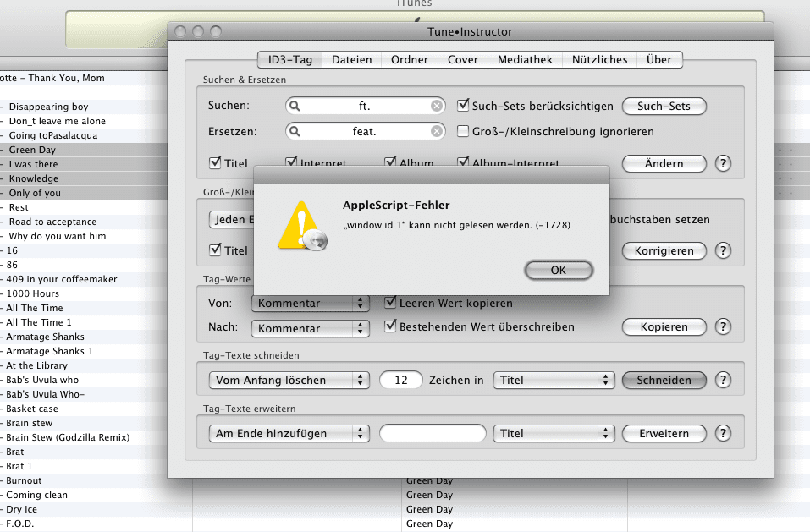Image resolution: width=810 pixels, height=532 pixels.
Task: Select '1000 Hours' in iTunes list
Action: tap(32, 293)
